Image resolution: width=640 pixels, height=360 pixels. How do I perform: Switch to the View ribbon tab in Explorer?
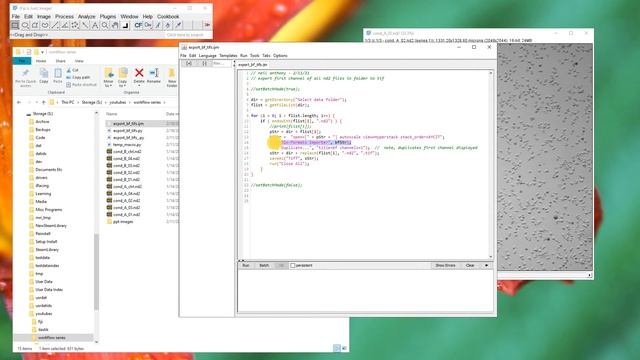pyautogui.click(x=79, y=61)
